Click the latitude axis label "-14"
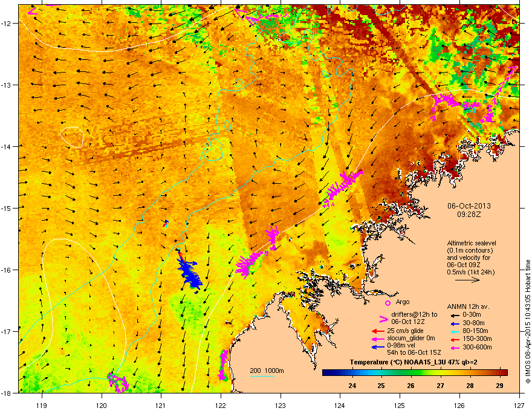The height and width of the screenshot is (411, 532). point(6,146)
